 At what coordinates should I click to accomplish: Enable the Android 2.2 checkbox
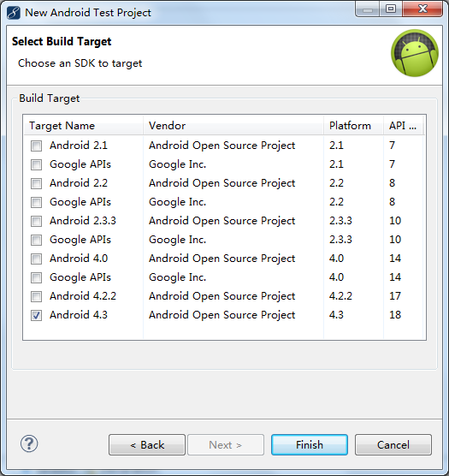(x=37, y=183)
